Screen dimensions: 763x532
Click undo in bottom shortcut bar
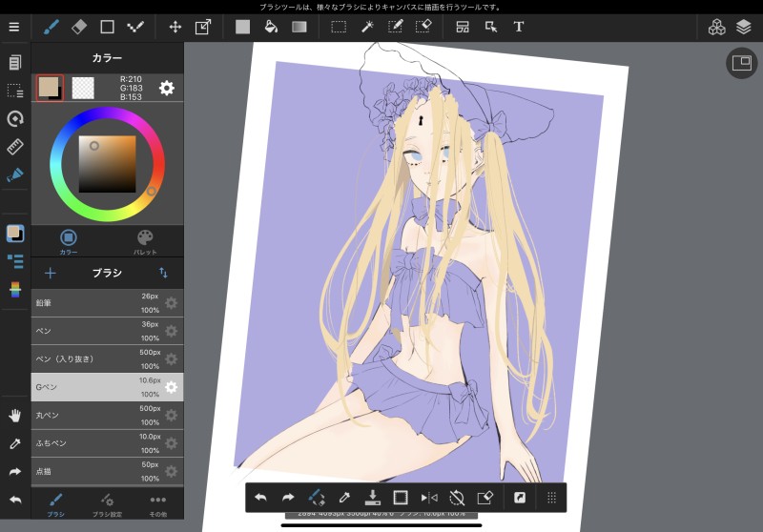(x=260, y=498)
